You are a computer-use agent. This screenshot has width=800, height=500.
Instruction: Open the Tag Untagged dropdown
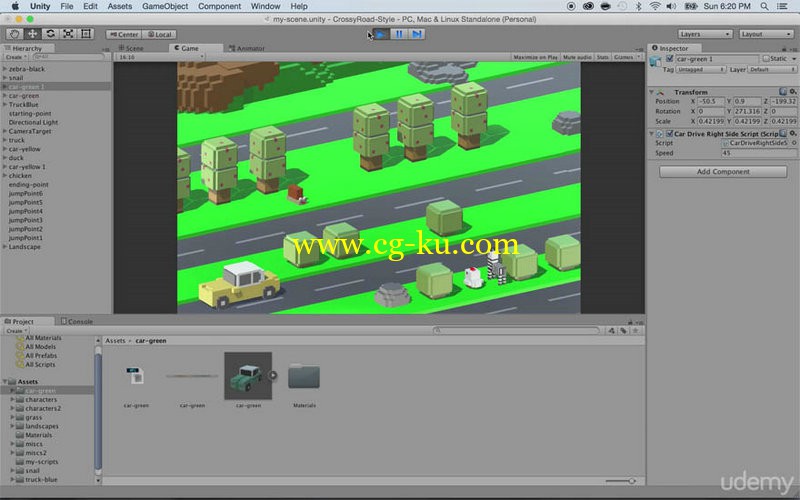tap(701, 69)
